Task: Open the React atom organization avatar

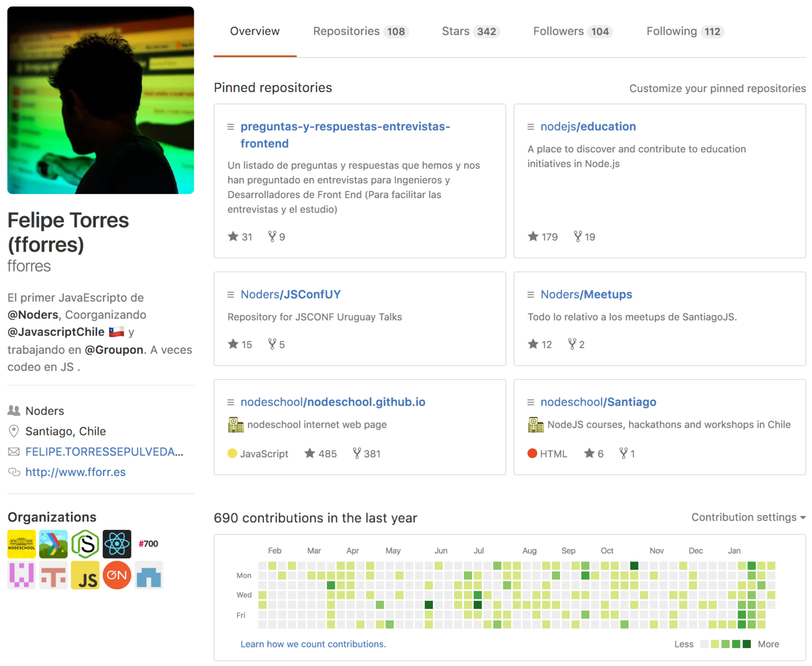Action: (117, 544)
